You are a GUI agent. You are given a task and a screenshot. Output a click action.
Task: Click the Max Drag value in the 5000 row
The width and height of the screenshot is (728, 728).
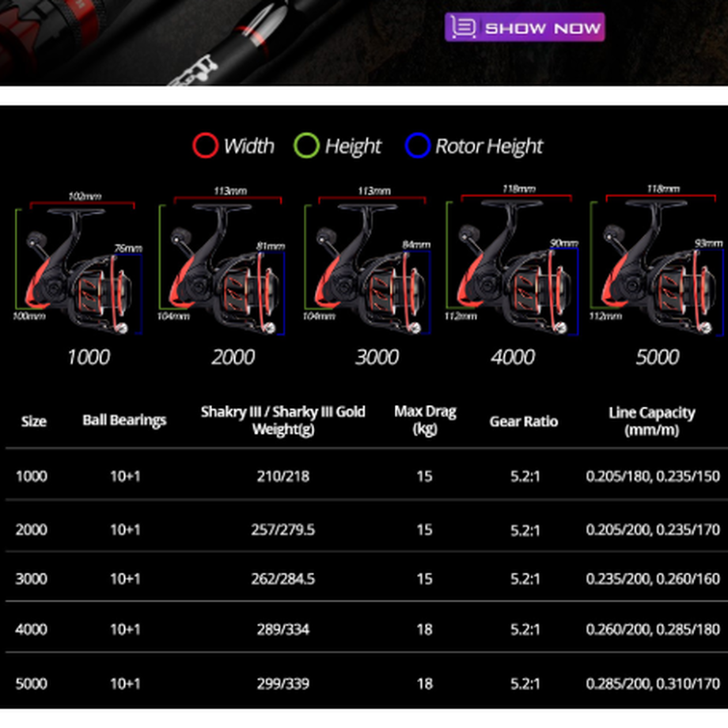(424, 684)
